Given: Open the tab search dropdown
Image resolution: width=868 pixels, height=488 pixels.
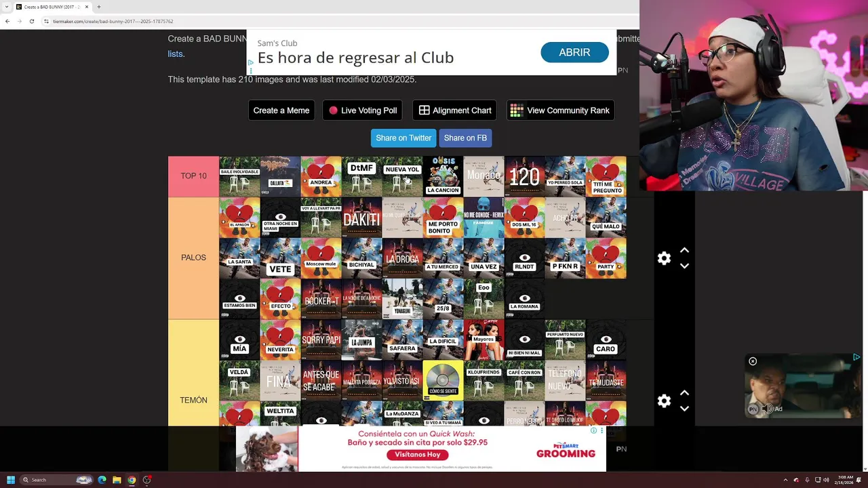Looking at the screenshot, I should click(6, 7).
